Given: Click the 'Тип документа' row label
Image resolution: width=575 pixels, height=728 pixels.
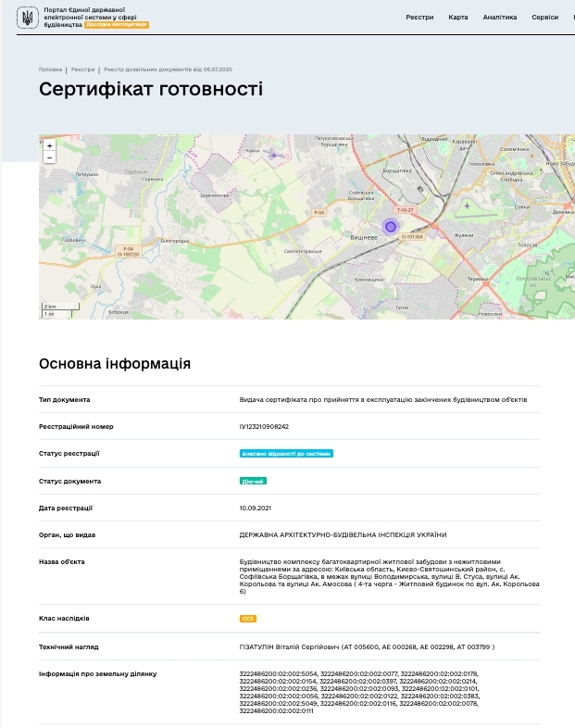Looking at the screenshot, I should 65,400.
